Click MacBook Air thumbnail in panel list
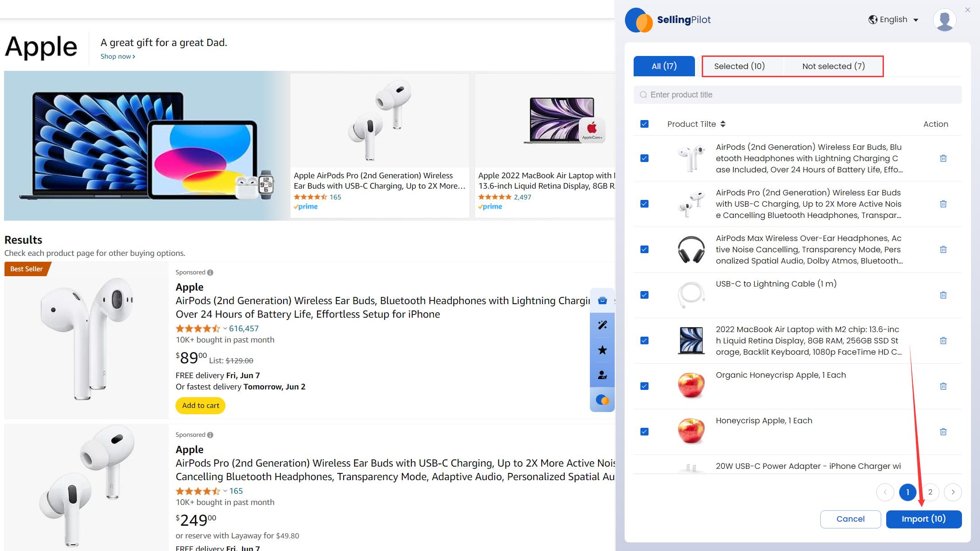980x551 pixels. 691,341
